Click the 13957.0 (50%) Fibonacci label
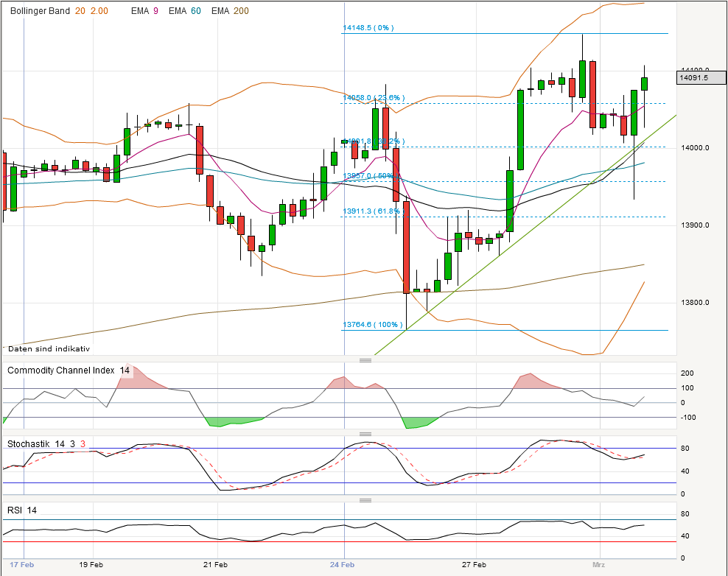The height and width of the screenshot is (576, 728). pos(371,176)
